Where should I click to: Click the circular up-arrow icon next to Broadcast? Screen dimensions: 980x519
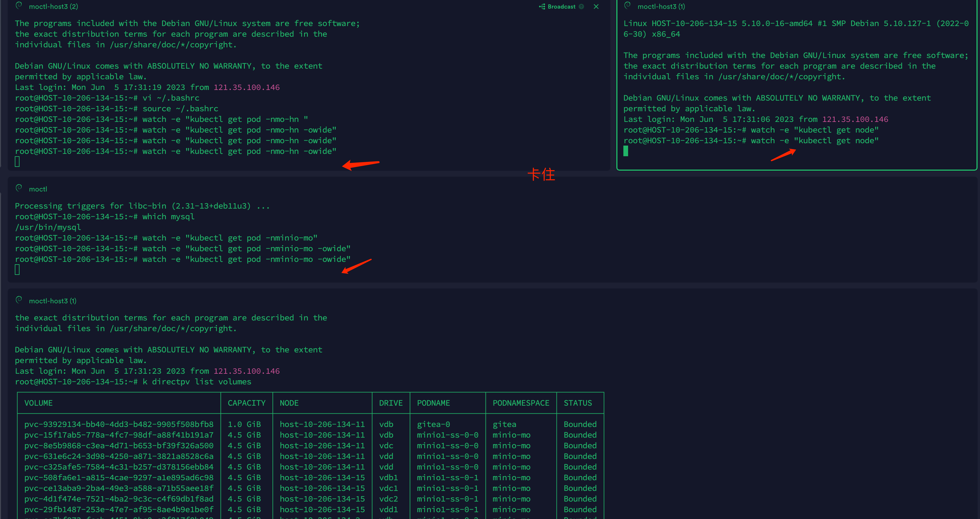point(582,7)
